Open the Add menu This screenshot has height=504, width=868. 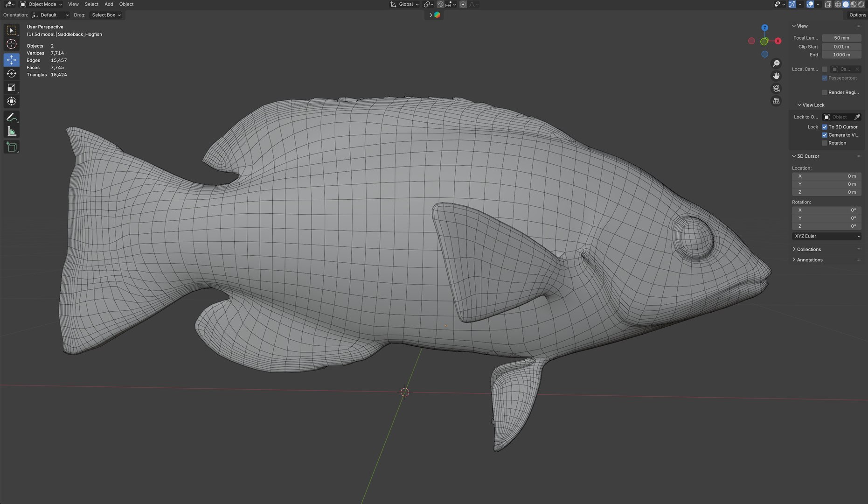pyautogui.click(x=109, y=4)
